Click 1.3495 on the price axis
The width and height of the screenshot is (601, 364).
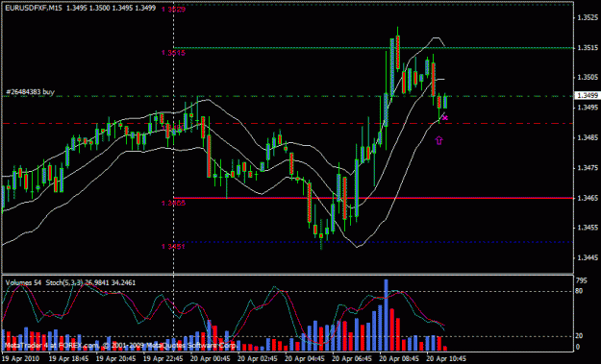pos(588,108)
